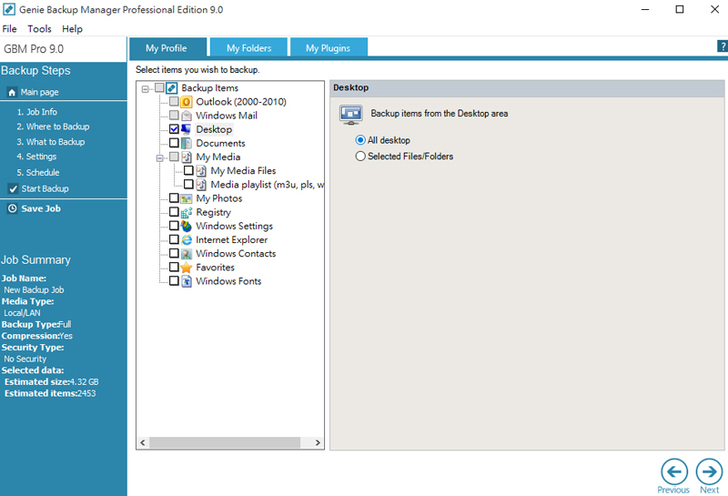728x496 pixels.
Task: Click the Windows Fonts icon
Action: [x=187, y=282]
